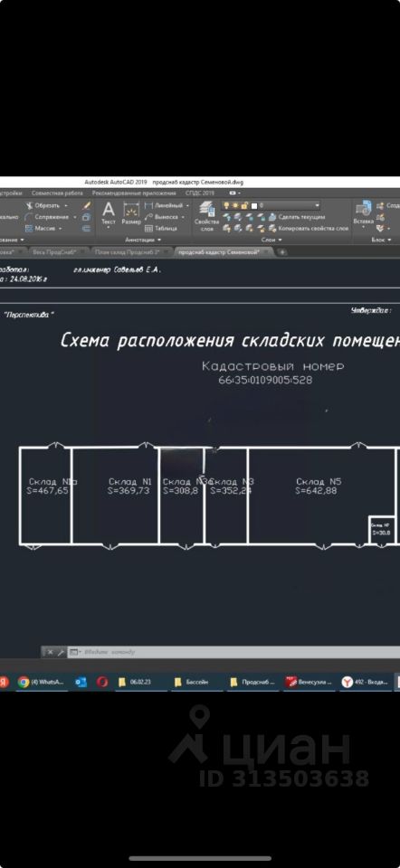Insert a Таблица table
The image size is (400, 868).
pyautogui.click(x=161, y=228)
